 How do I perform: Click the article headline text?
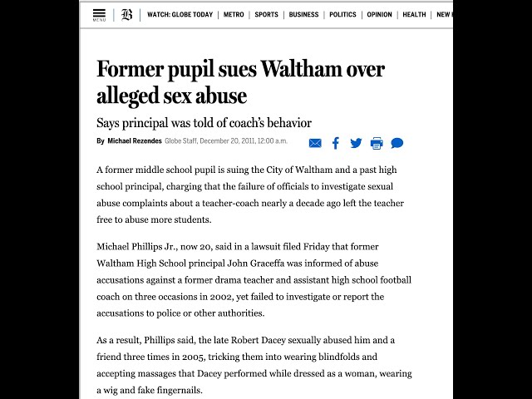pos(240,81)
